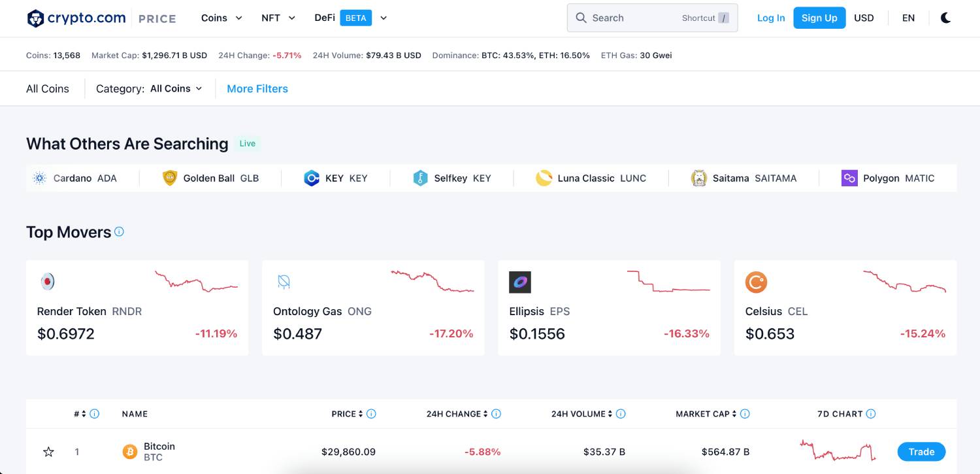This screenshot has height=474, width=980.
Task: Click the Log In link
Action: click(x=771, y=18)
